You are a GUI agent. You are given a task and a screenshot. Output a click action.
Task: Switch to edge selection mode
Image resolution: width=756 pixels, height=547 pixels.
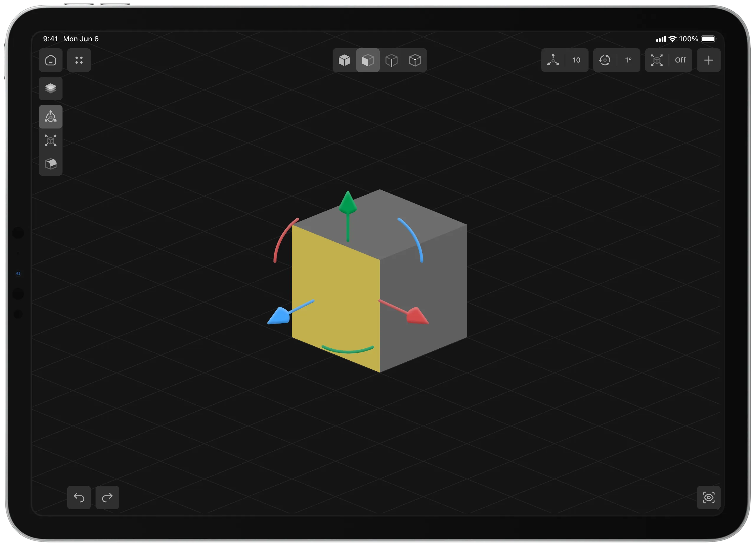click(392, 60)
